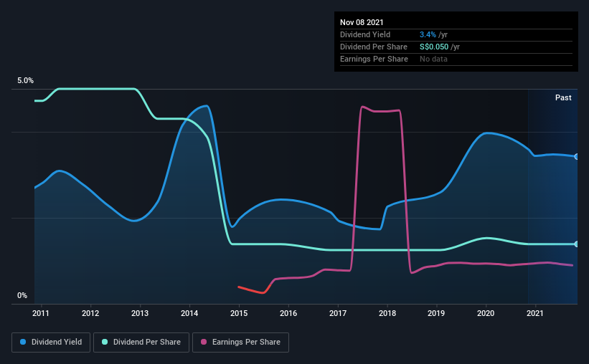Screen dimensions: 589x364
Task: Click the 3.4% dividend yield value
Action: pos(428,34)
